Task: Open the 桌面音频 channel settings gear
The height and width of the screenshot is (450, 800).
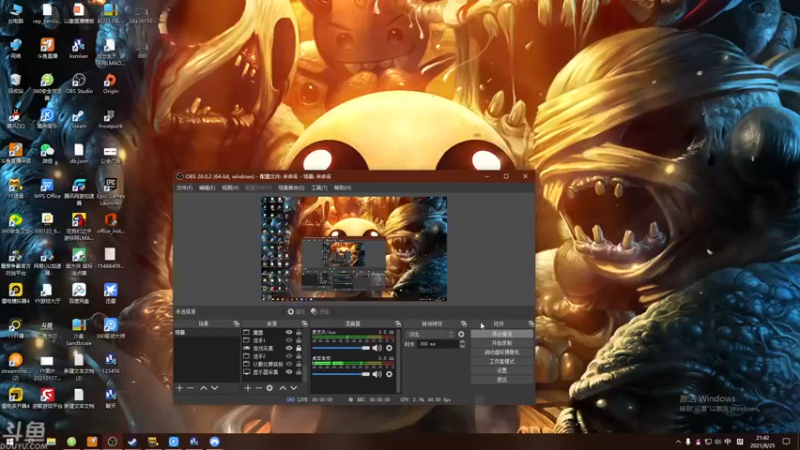Action: [389, 374]
